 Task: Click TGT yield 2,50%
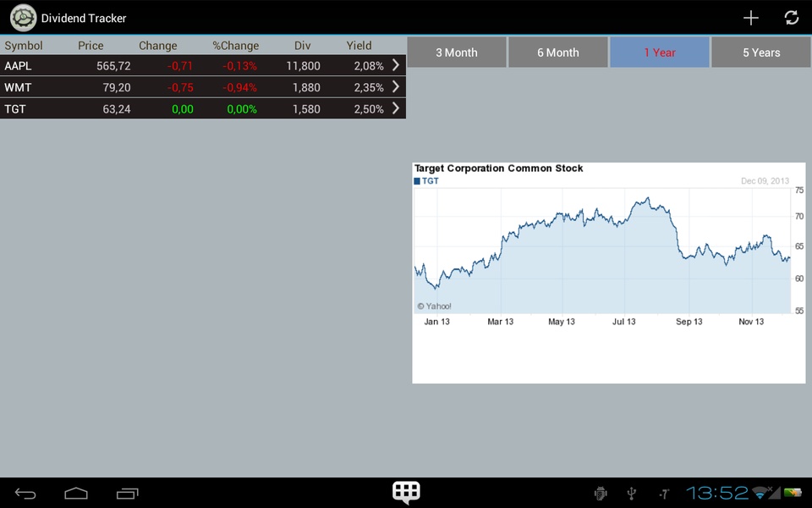[369, 109]
